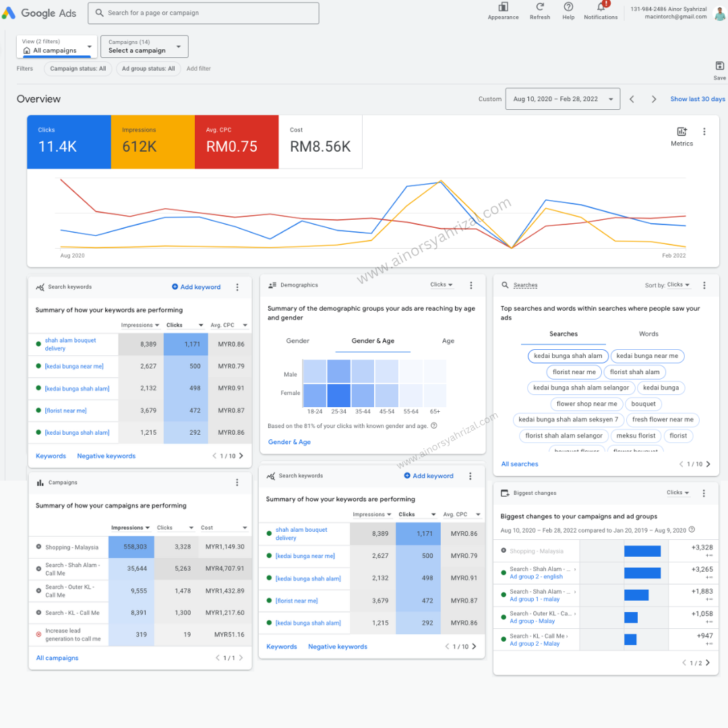Open the Demographics card three-dot menu
The image size is (728, 728).
[x=471, y=286]
